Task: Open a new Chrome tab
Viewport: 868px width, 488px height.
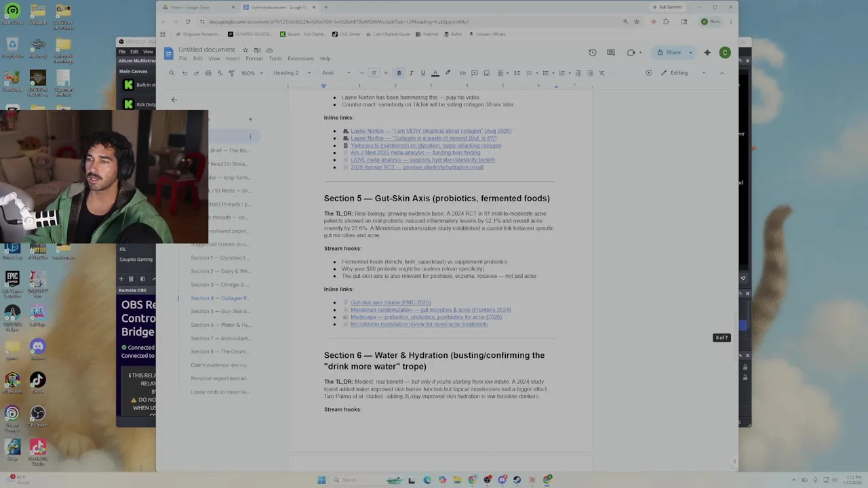Action: [x=326, y=7]
